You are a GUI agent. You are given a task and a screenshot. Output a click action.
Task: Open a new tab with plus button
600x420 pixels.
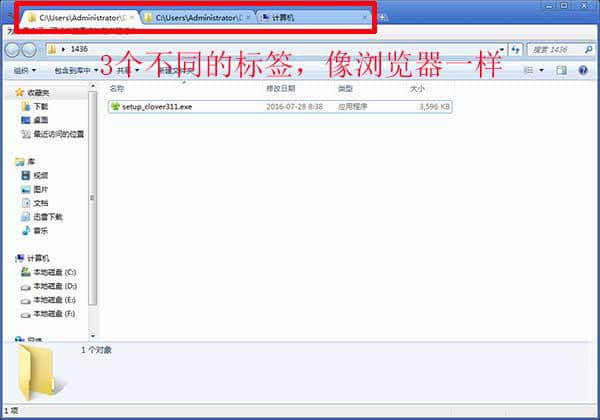point(382,18)
